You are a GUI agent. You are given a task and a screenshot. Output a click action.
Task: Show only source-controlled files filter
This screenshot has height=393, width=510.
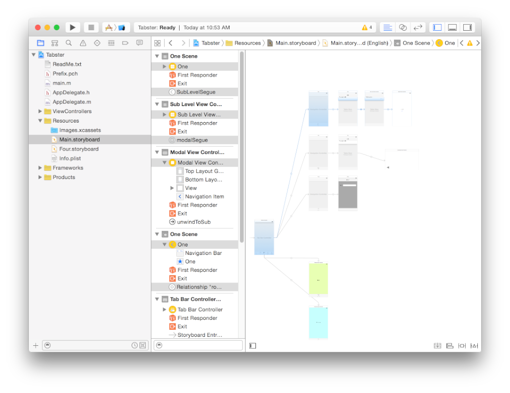click(143, 345)
